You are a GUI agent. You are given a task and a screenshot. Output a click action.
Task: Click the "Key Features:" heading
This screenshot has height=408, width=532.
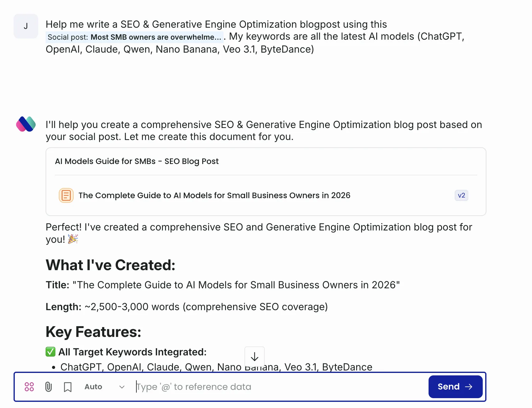(93, 332)
